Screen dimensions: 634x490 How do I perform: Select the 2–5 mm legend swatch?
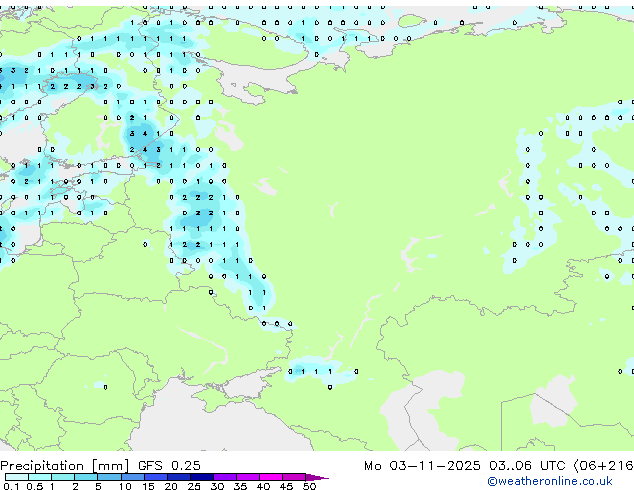(x=86, y=477)
